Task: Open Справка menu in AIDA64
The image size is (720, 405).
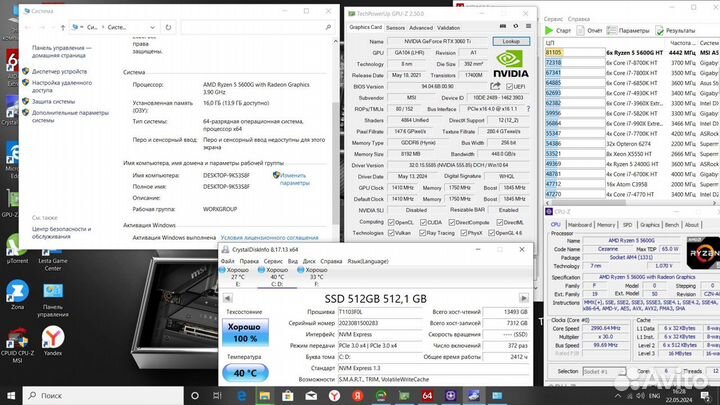Action: point(579,19)
